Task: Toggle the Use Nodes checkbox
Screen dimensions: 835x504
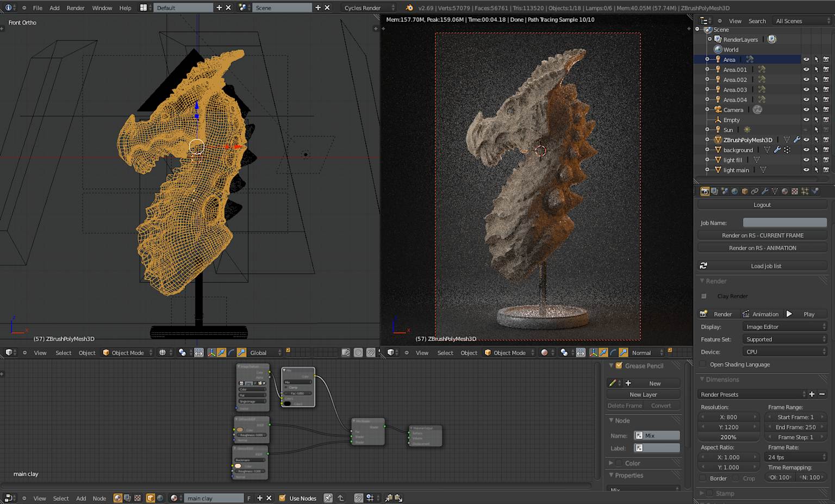Action: pyautogui.click(x=282, y=498)
